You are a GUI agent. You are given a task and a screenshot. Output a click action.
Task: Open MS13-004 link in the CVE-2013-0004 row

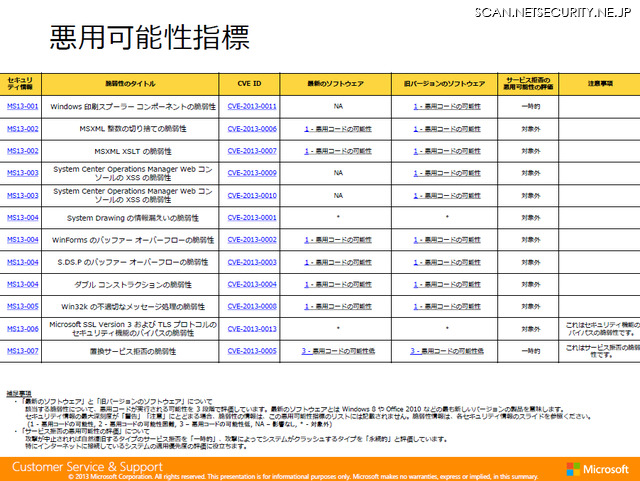[x=22, y=284]
